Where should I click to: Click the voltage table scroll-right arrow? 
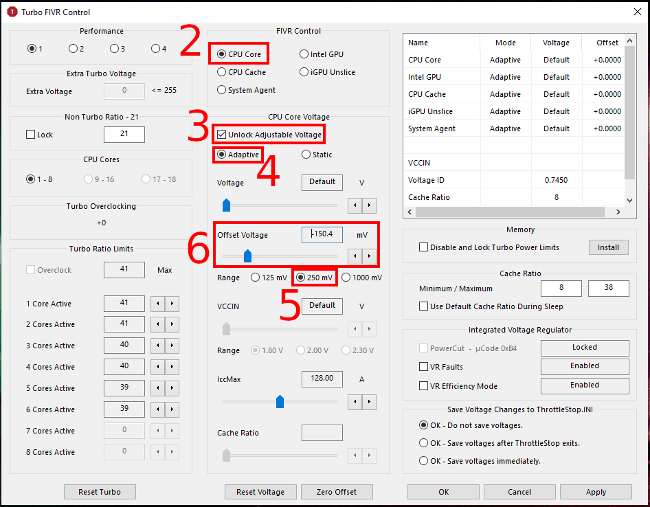[618, 212]
